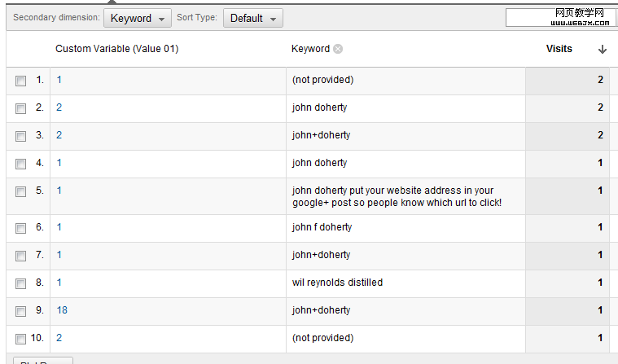Tick the checkbox on row 3
The height and width of the screenshot is (364, 618).
point(20,136)
